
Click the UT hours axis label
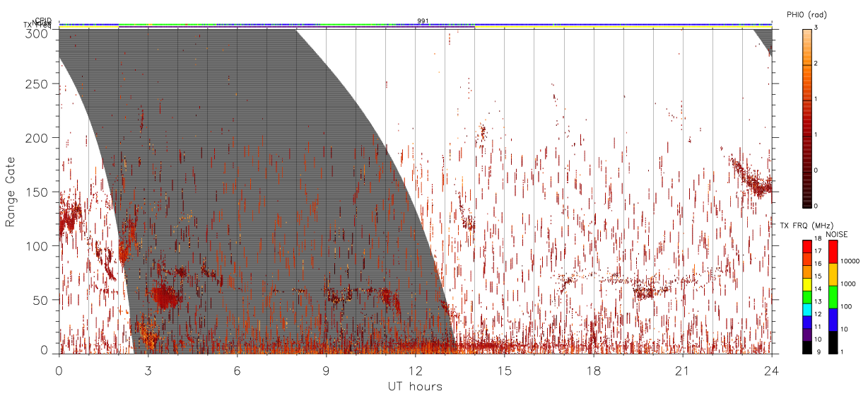(x=415, y=387)
